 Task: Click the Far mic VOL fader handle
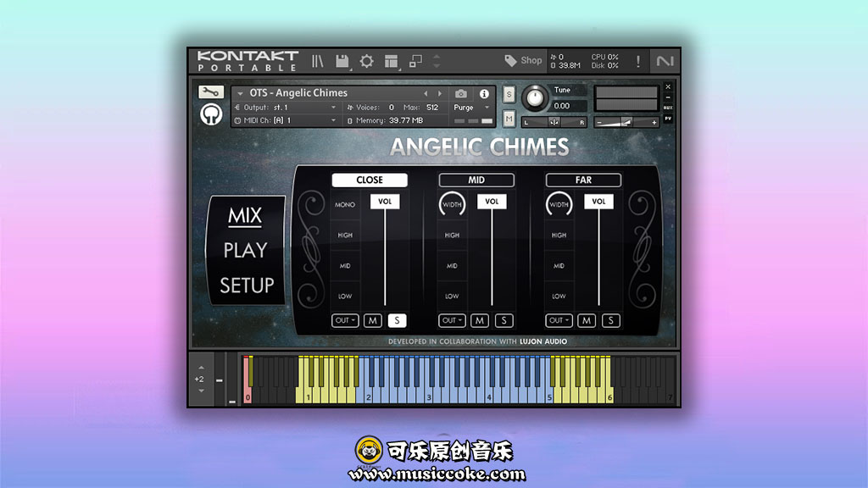pos(598,202)
